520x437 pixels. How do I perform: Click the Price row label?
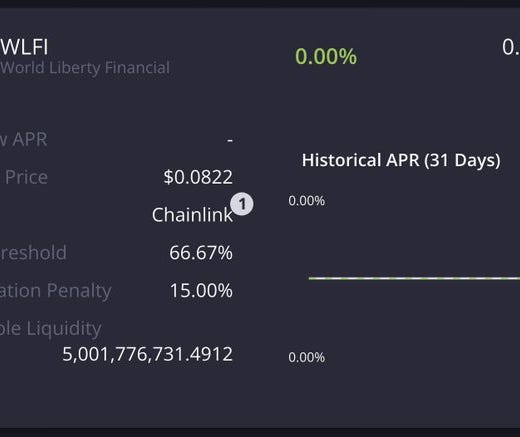tap(26, 177)
